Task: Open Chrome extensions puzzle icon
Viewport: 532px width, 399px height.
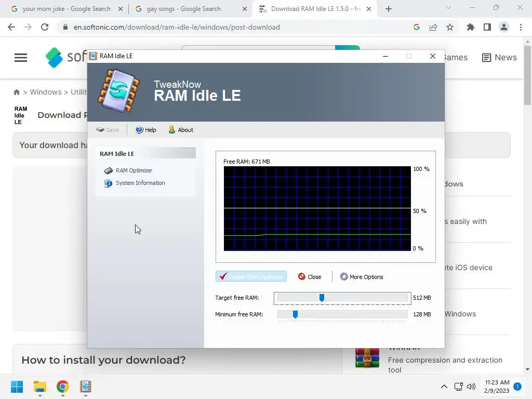Action: coord(471,27)
